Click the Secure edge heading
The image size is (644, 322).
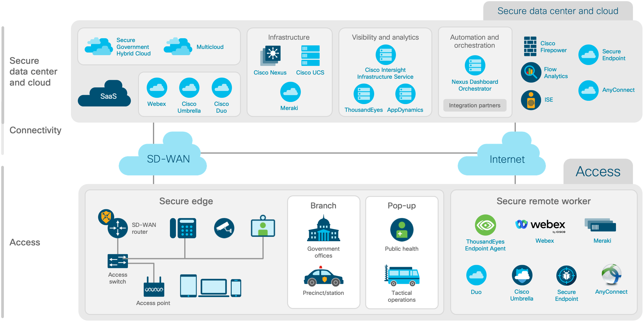coord(186,201)
